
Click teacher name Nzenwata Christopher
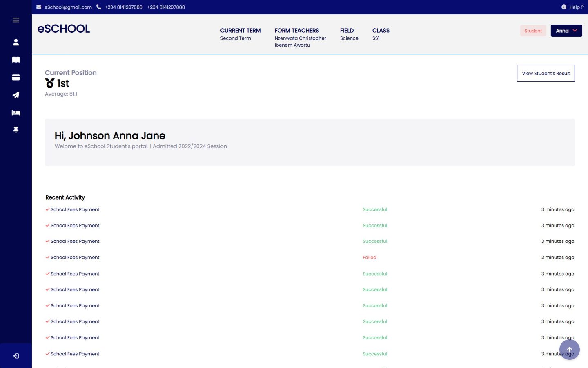coord(301,38)
